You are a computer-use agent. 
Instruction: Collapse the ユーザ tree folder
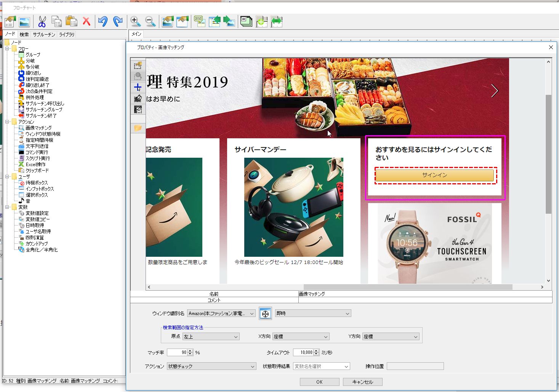(7, 177)
